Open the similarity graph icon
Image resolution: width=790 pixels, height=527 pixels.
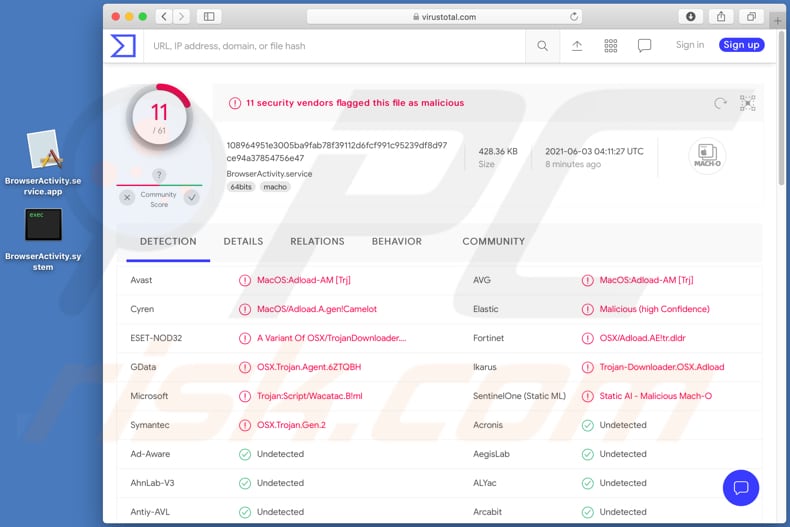(x=747, y=103)
